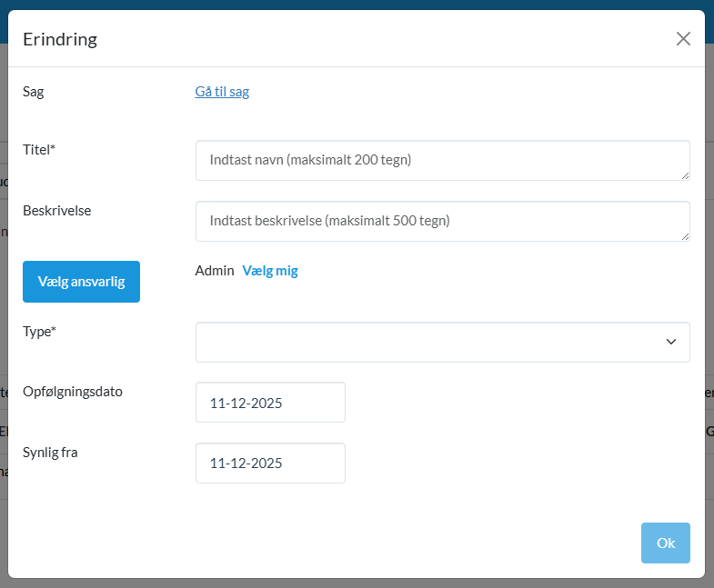Close the Erindring dialog with the X

coord(683,38)
